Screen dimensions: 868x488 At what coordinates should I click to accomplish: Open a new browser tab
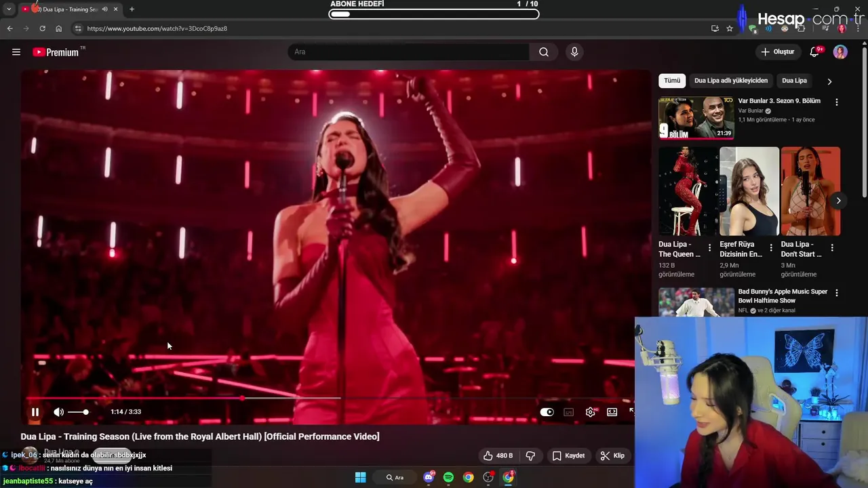[x=132, y=9]
